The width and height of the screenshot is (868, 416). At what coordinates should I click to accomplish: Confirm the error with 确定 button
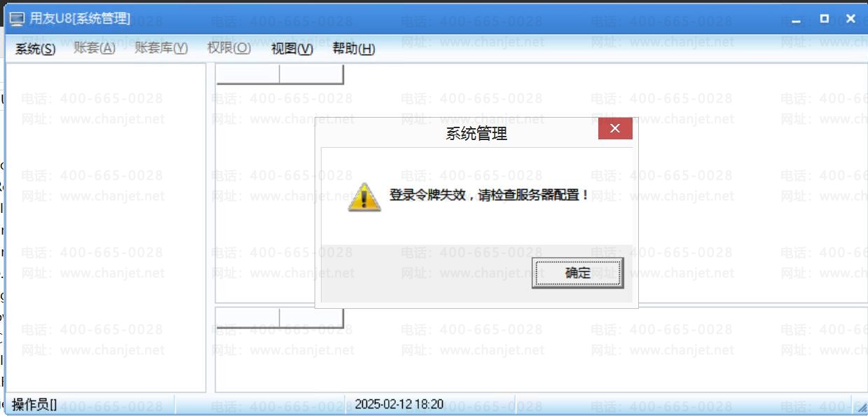pos(577,273)
